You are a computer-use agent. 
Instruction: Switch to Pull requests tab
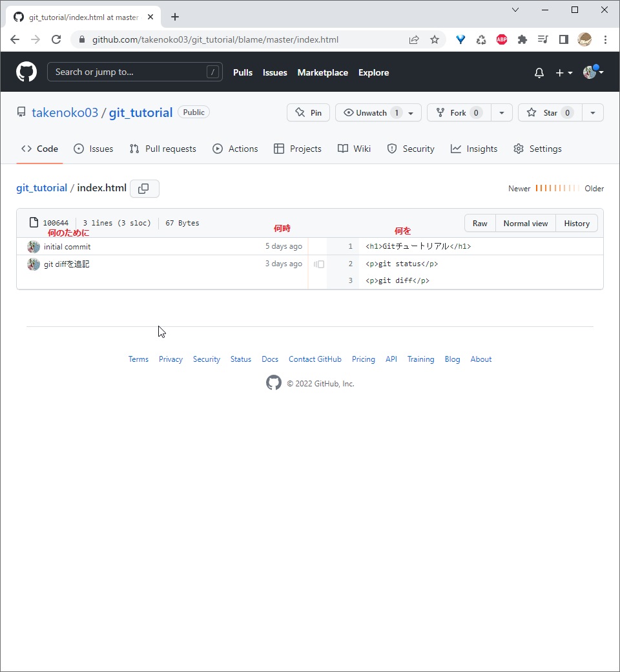pos(163,149)
